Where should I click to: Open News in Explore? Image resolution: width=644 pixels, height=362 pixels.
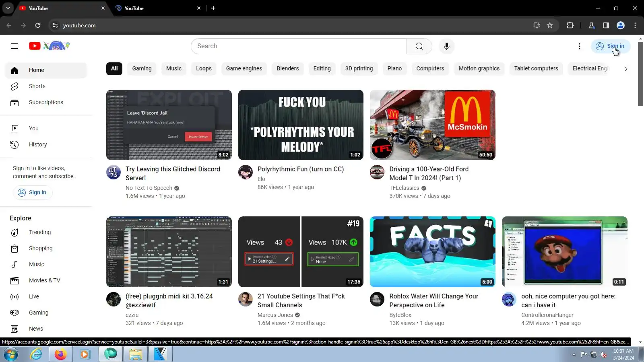click(x=46, y=329)
